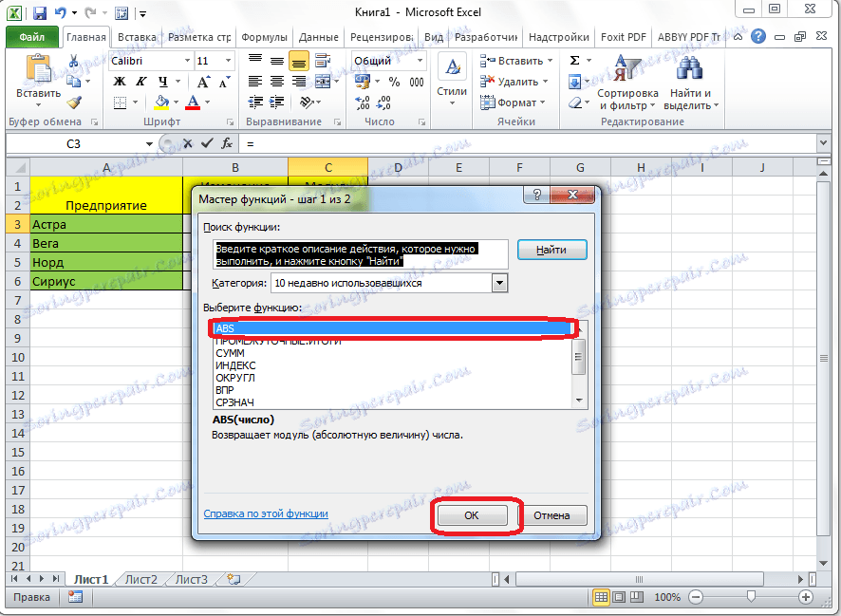Open the font size 11 dropdown
This screenshot has height=616, width=841.
[229, 61]
